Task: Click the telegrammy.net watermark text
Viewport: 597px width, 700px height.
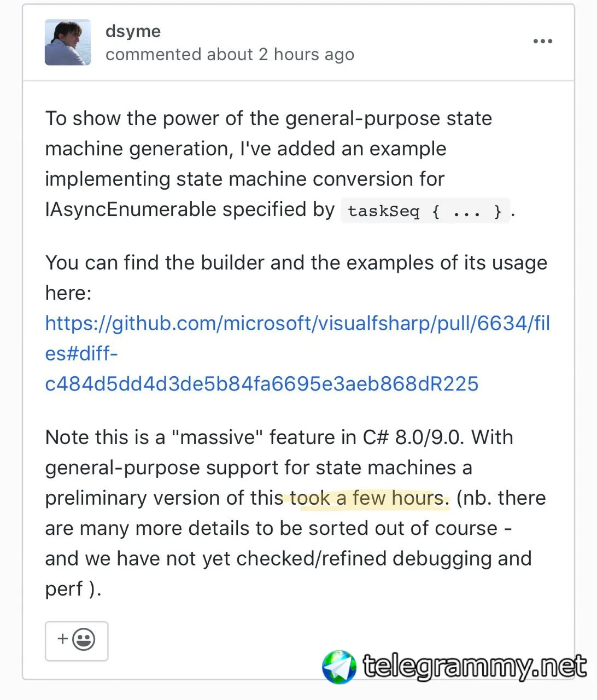Action: pos(475,667)
